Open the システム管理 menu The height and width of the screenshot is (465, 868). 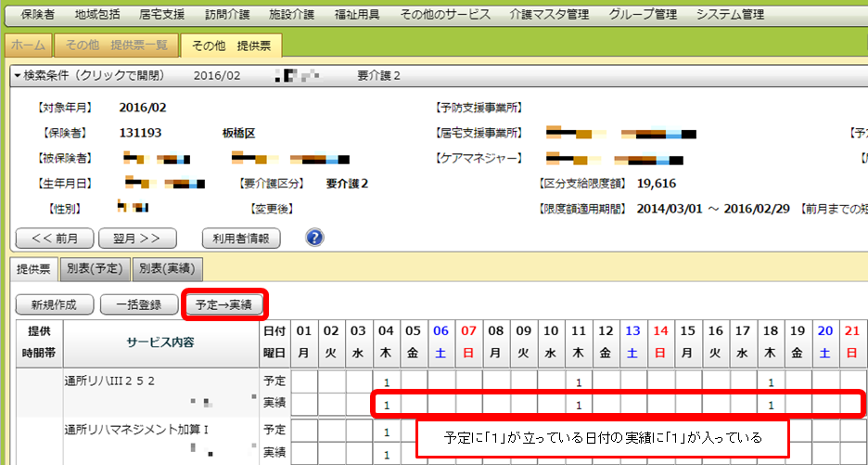(x=730, y=14)
